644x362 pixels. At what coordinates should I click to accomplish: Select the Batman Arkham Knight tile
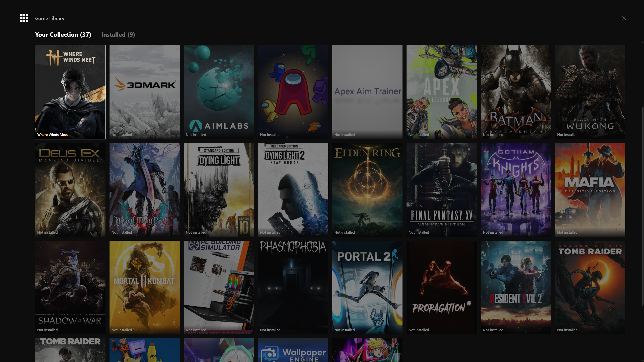[x=516, y=92]
